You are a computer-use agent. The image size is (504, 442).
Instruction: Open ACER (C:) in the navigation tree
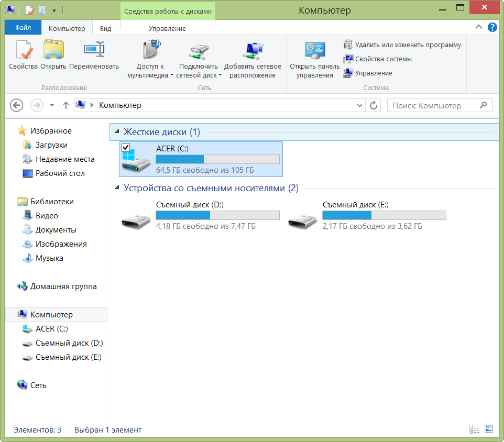tap(46, 328)
